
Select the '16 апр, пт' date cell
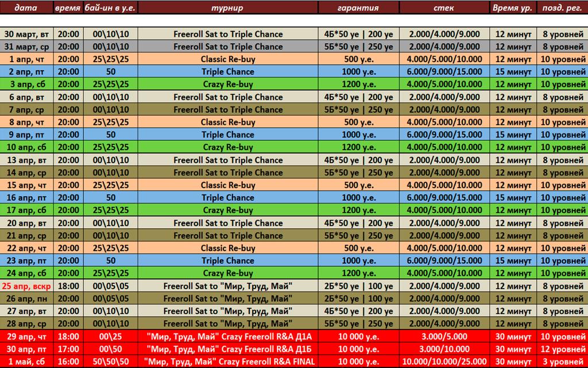26,198
